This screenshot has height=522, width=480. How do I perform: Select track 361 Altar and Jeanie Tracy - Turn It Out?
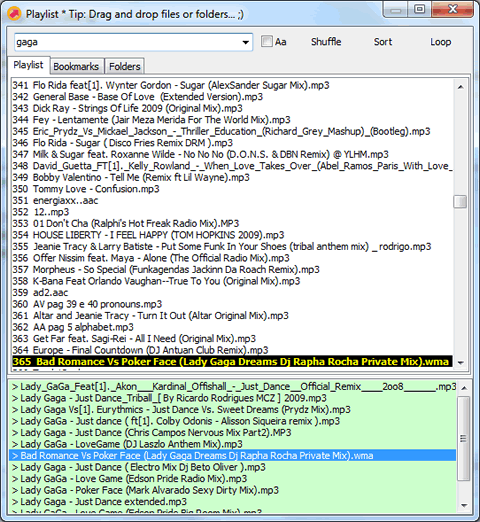coord(232,316)
